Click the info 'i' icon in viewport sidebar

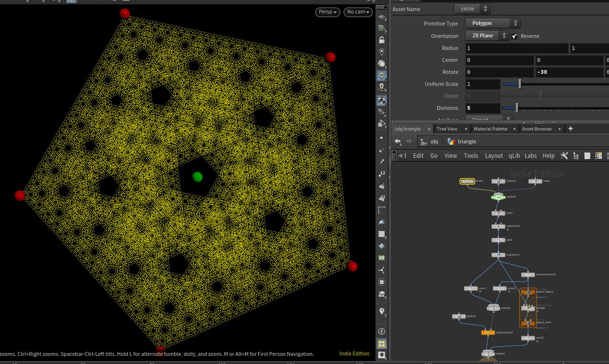(x=382, y=331)
